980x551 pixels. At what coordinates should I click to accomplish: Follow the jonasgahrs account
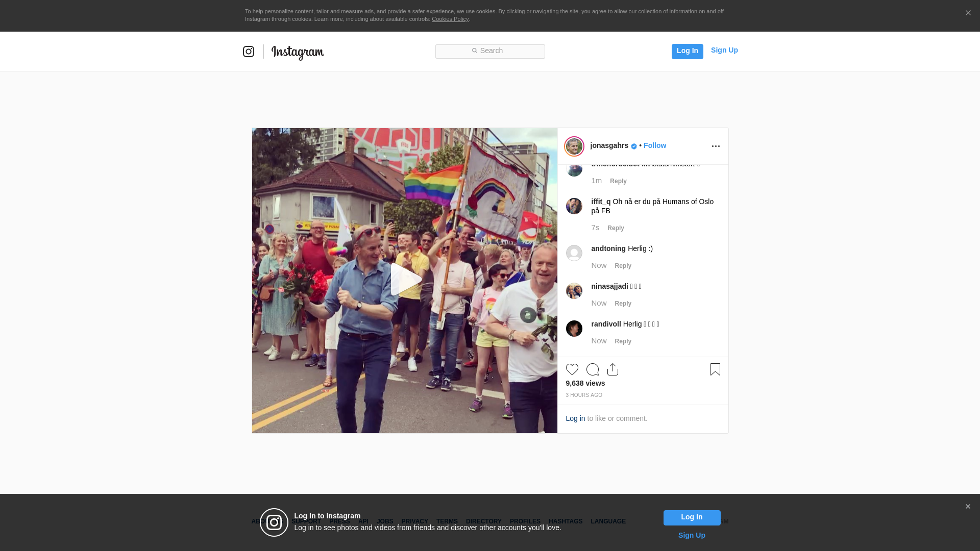pos(654,145)
